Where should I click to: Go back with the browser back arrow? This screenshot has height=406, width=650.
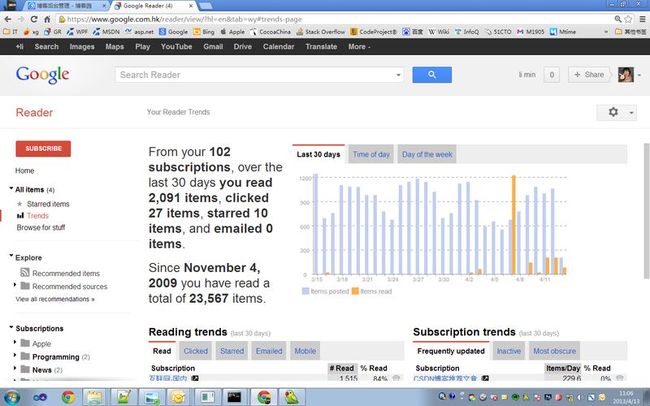click(8, 19)
